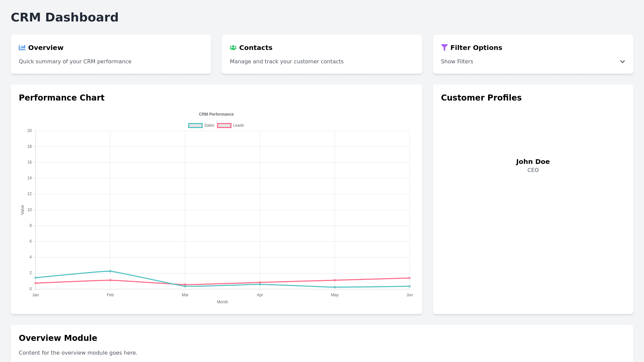Viewport: 644px width, 362px height.
Task: Click the Leads data point at May
Action: (x=335, y=280)
